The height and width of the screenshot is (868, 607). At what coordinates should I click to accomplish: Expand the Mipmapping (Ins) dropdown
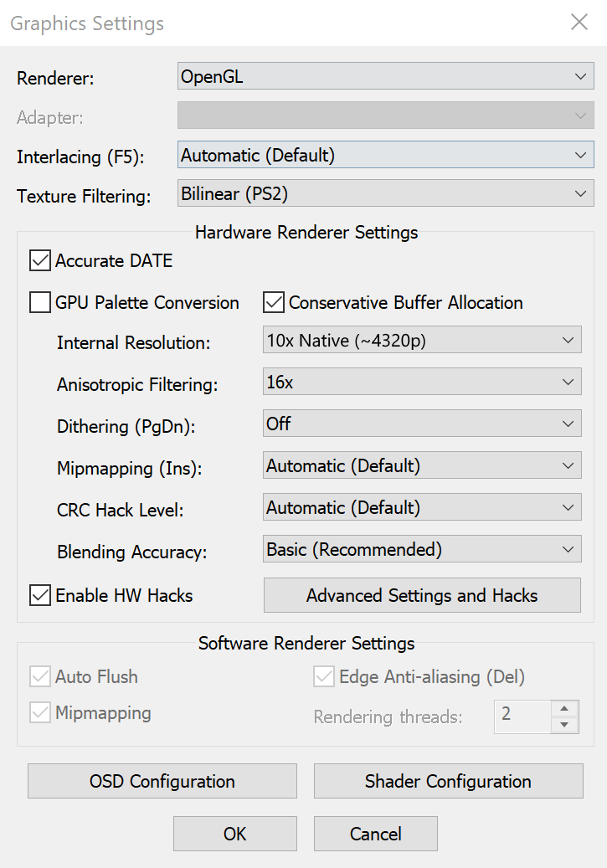point(421,465)
